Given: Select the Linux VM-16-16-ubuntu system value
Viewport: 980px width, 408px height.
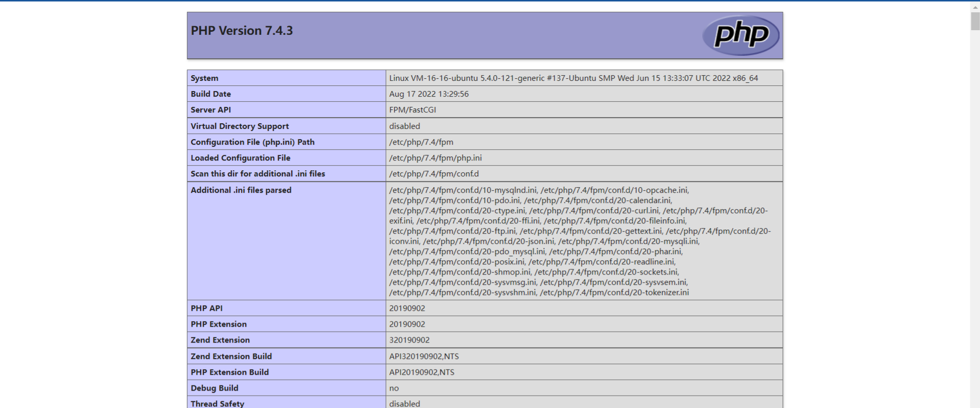Looking at the screenshot, I should [573, 78].
